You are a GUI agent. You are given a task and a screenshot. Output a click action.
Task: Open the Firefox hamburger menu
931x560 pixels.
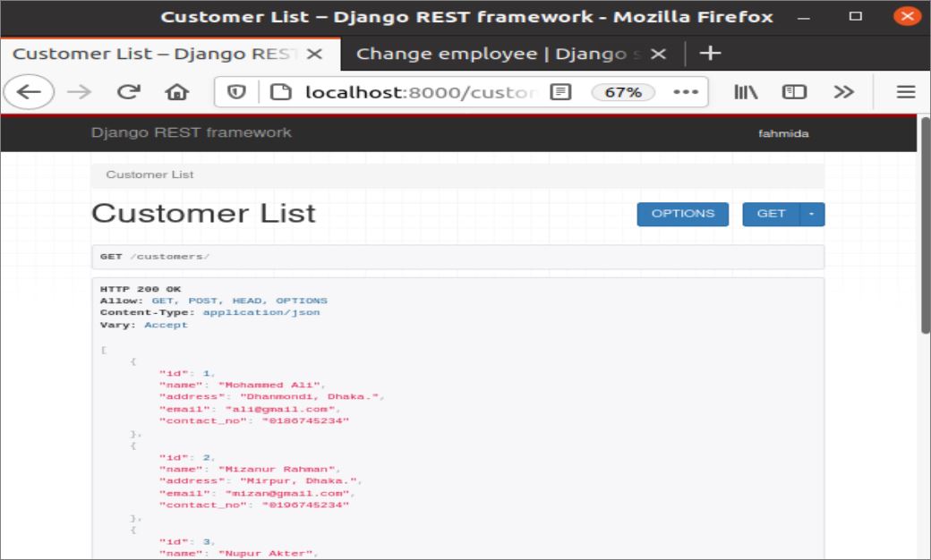coord(906,92)
